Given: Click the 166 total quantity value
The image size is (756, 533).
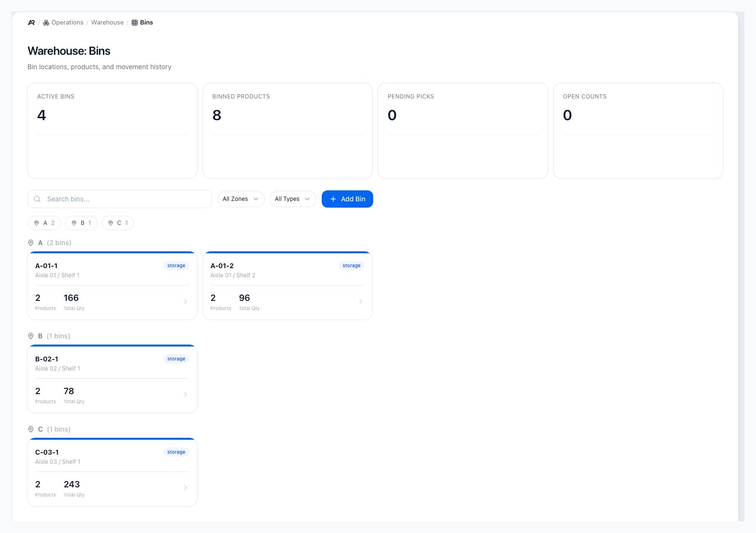Looking at the screenshot, I should (x=71, y=298).
